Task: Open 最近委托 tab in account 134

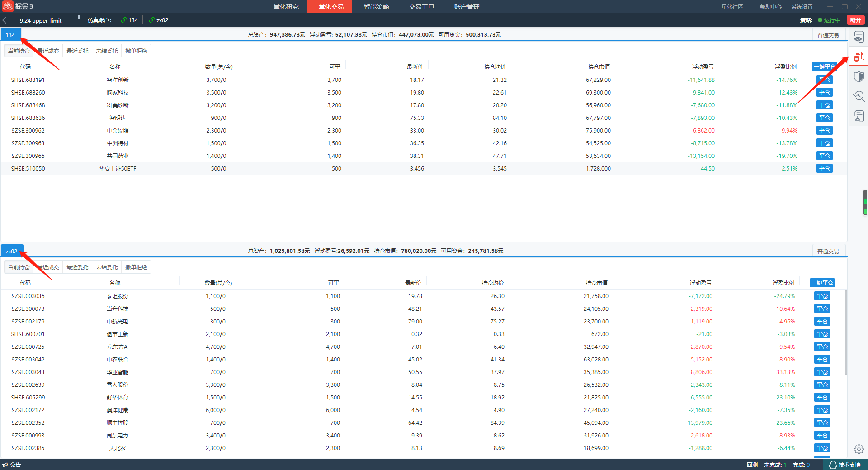Action: (77, 51)
